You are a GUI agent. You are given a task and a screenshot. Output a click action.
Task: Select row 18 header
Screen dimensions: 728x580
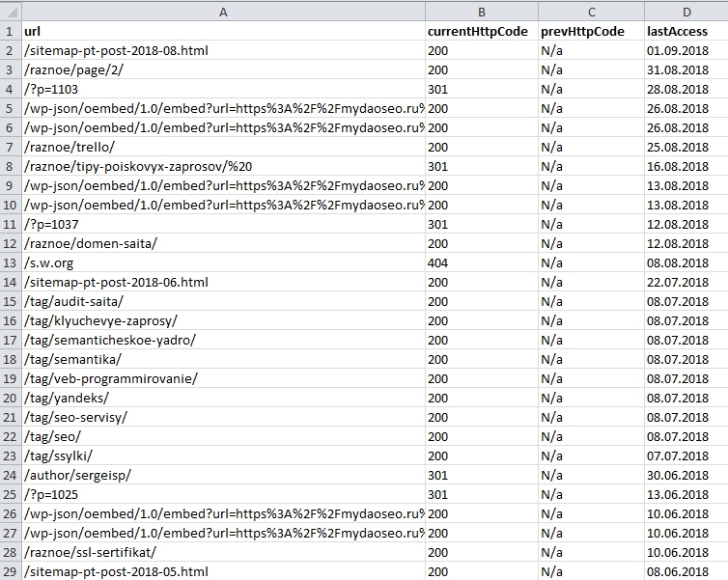(11, 360)
